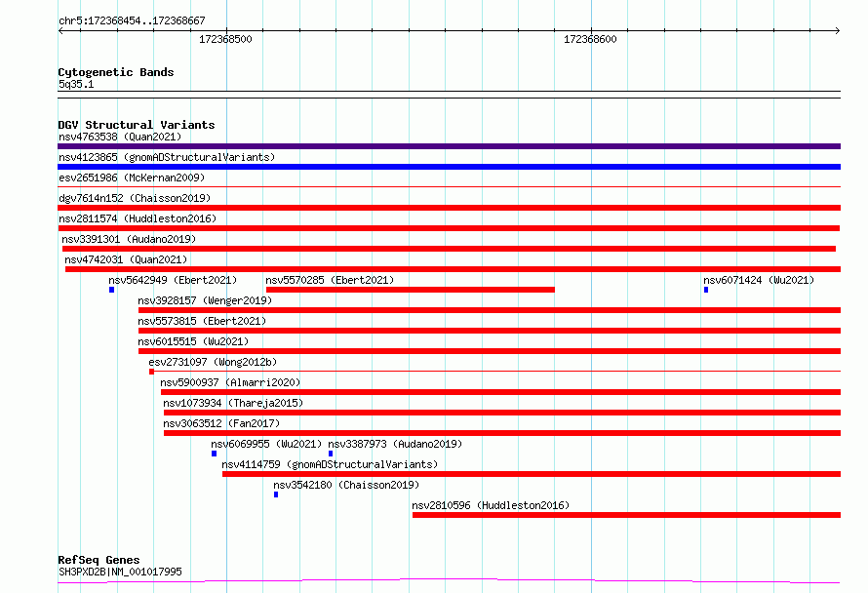Click nsv3063512 (Fan2017) label

tap(221, 423)
